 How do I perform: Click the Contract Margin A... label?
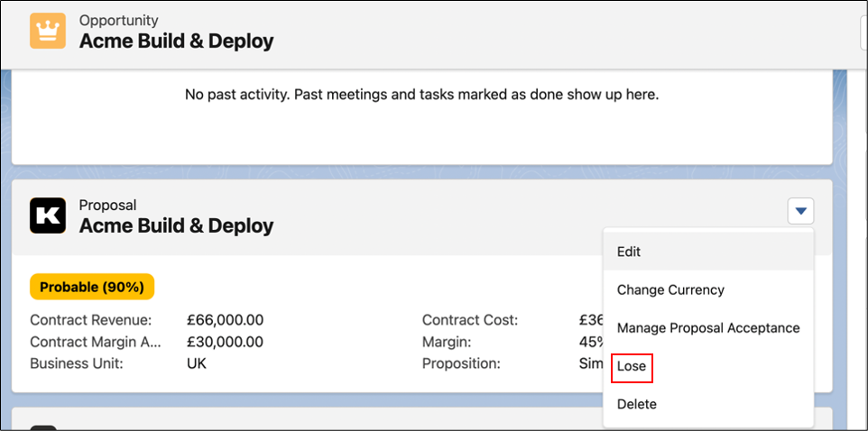tap(96, 342)
